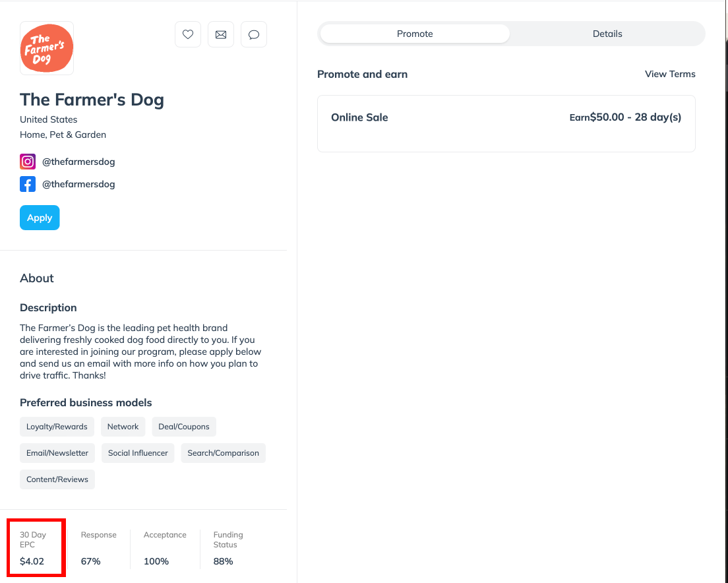This screenshot has height=583, width=728.
Task: Click the blue Apply button
Action: (40, 218)
